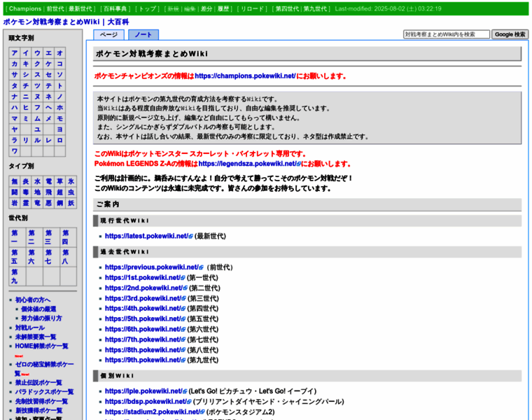Follow the lple.pokewiki.net link
Viewport: 532px width, 420px height.
tap(146, 391)
